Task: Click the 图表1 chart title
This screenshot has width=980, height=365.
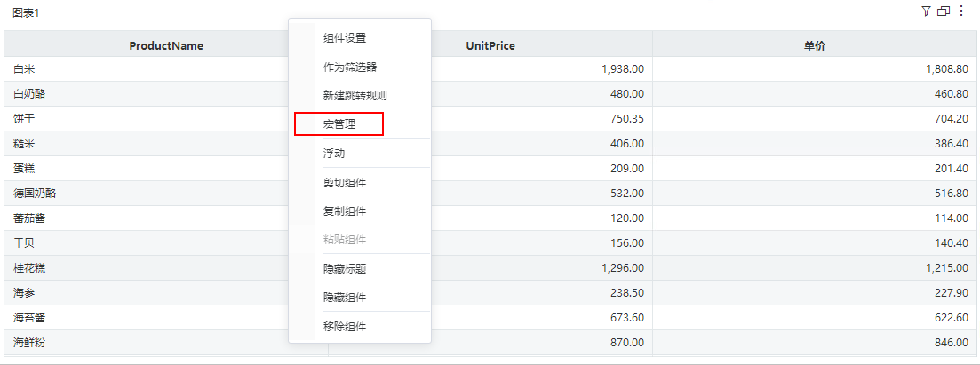Action: 26,12
